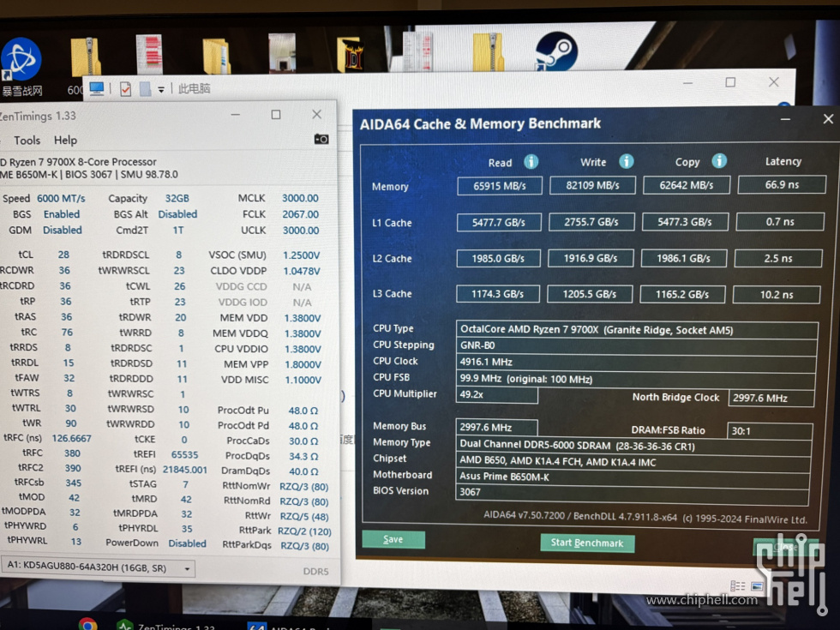Click the L1 Cache Read value 5477.7 GB/s
Image resolution: width=840 pixels, height=630 pixels.
pos(499,222)
